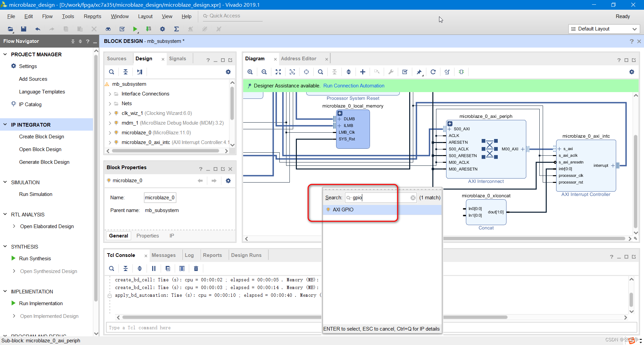Fit diagram to window

pyautogui.click(x=278, y=72)
